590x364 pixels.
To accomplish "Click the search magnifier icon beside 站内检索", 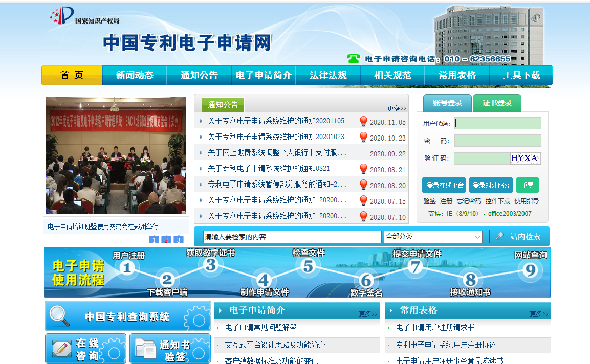I will pyautogui.click(x=500, y=236).
